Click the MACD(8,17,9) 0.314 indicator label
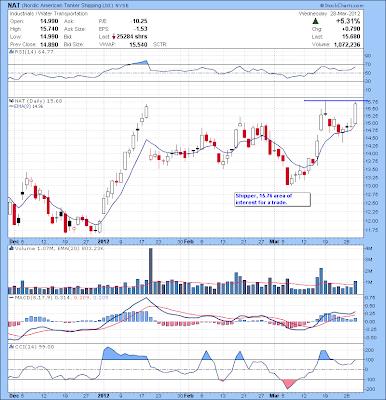 pyautogui.click(x=61, y=297)
